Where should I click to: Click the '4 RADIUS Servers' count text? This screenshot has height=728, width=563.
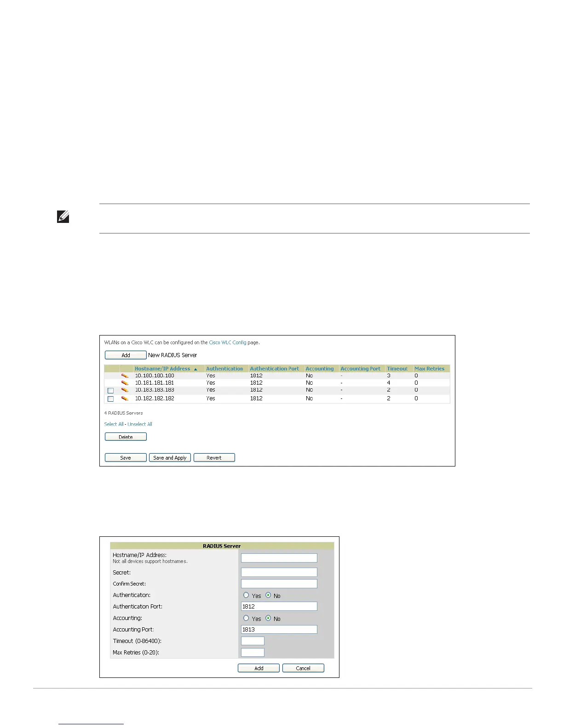click(123, 413)
